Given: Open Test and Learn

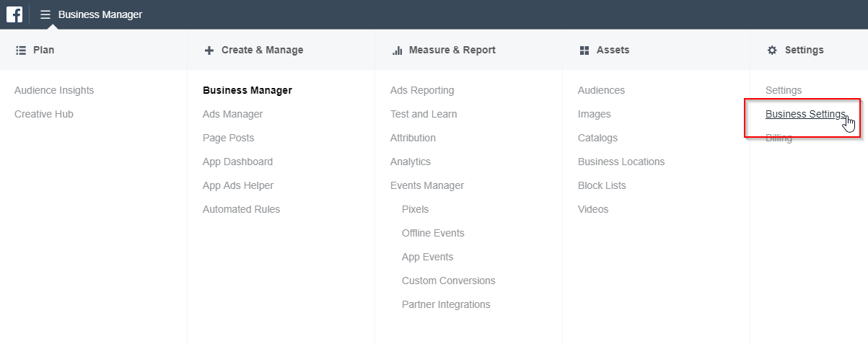Looking at the screenshot, I should (424, 114).
